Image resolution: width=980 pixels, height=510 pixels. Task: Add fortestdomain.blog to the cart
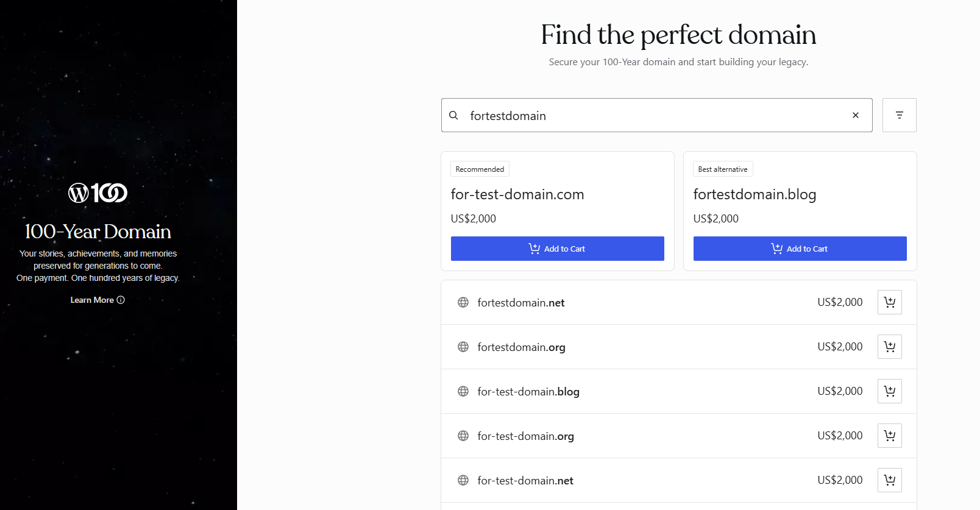(x=800, y=248)
